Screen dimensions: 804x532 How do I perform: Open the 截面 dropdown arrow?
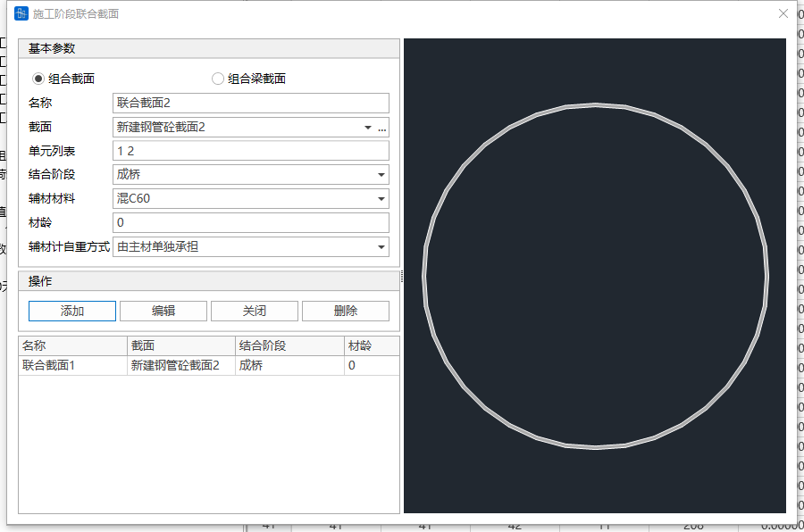(x=368, y=127)
